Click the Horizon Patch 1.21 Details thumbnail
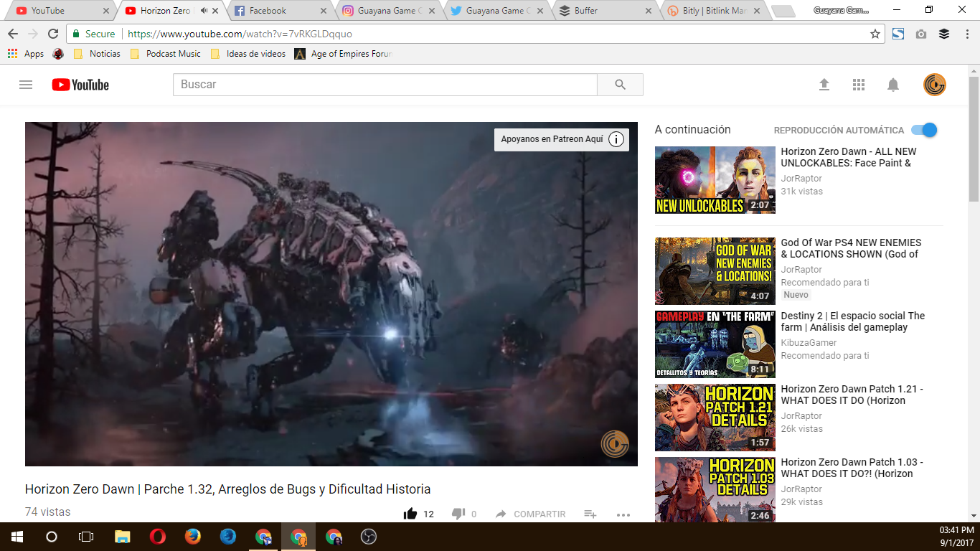This screenshot has width=980, height=551. (715, 418)
